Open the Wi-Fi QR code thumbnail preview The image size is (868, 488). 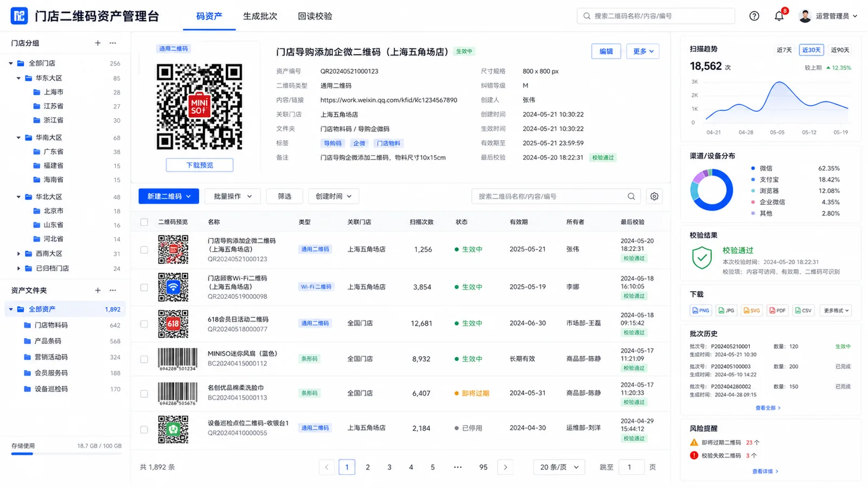click(173, 287)
